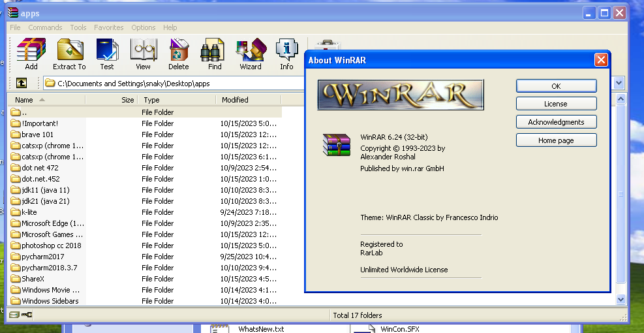Click the WinRAR title bar icon of apps window
644x333 pixels.
tap(13, 13)
